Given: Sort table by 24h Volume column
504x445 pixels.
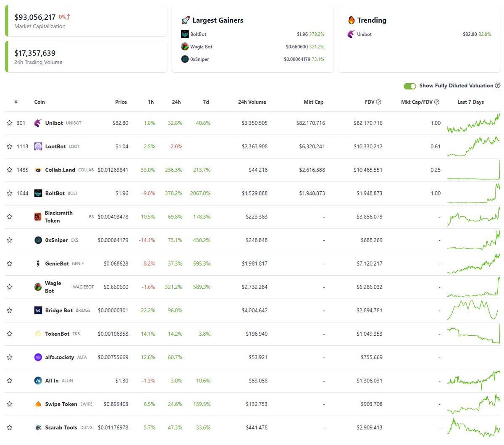Looking at the screenshot, I should tap(252, 102).
